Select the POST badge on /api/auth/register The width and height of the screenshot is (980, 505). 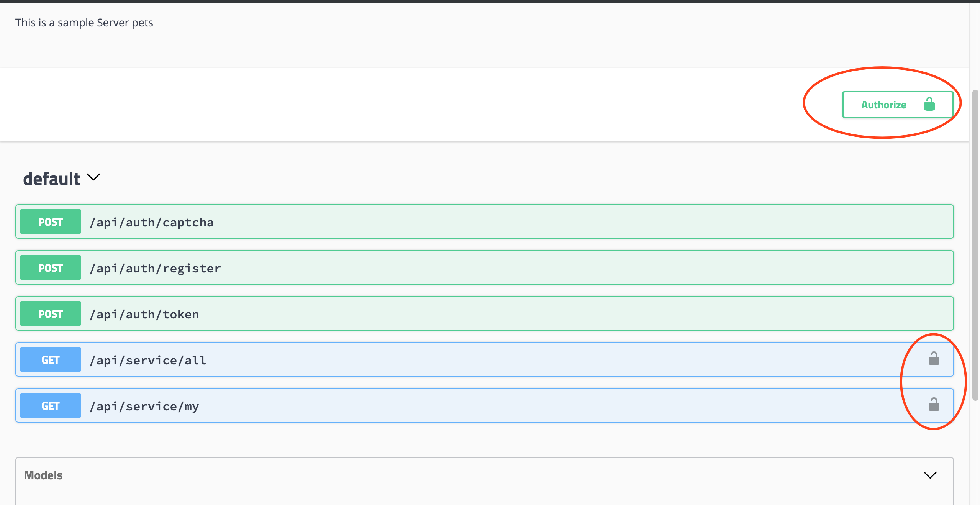point(50,267)
